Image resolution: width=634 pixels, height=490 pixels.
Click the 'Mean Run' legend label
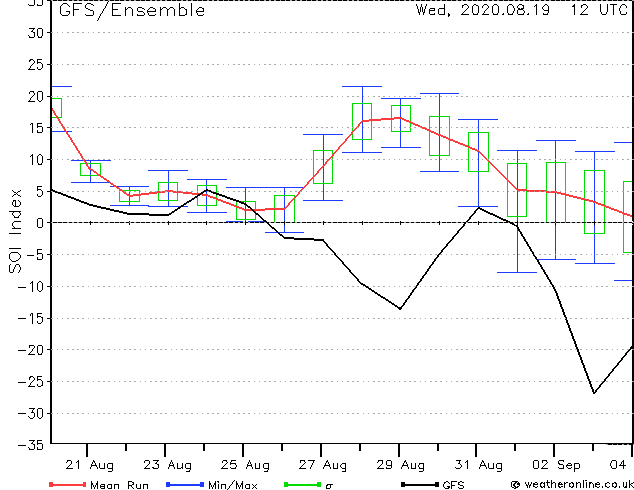(x=119, y=485)
